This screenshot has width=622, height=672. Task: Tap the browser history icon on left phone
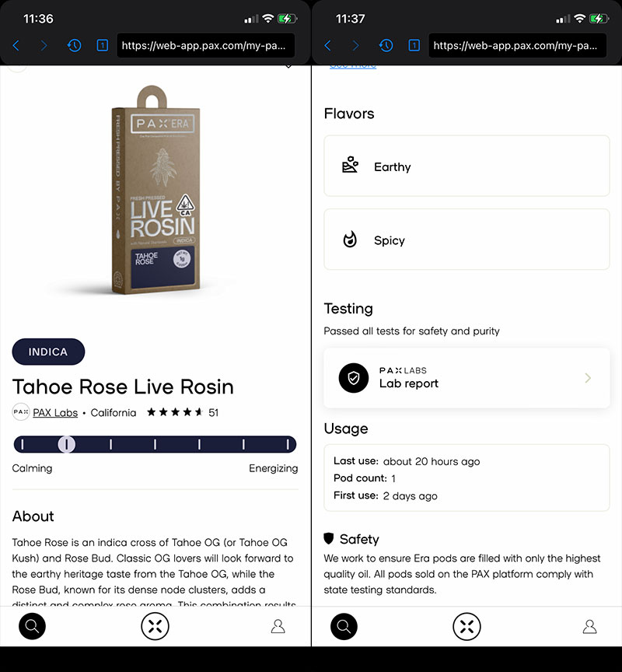pyautogui.click(x=74, y=45)
